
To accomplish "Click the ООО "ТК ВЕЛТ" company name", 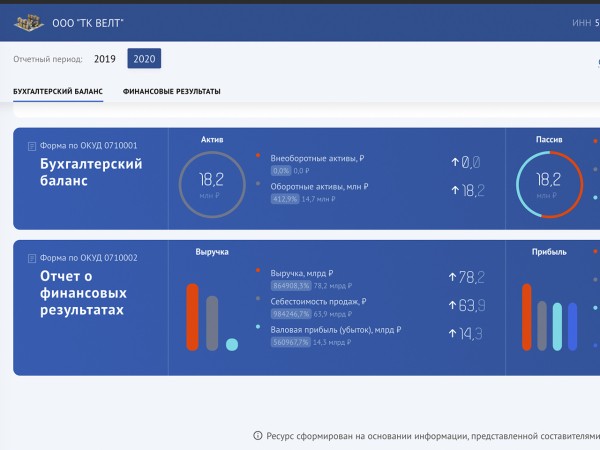I will coord(88,23).
